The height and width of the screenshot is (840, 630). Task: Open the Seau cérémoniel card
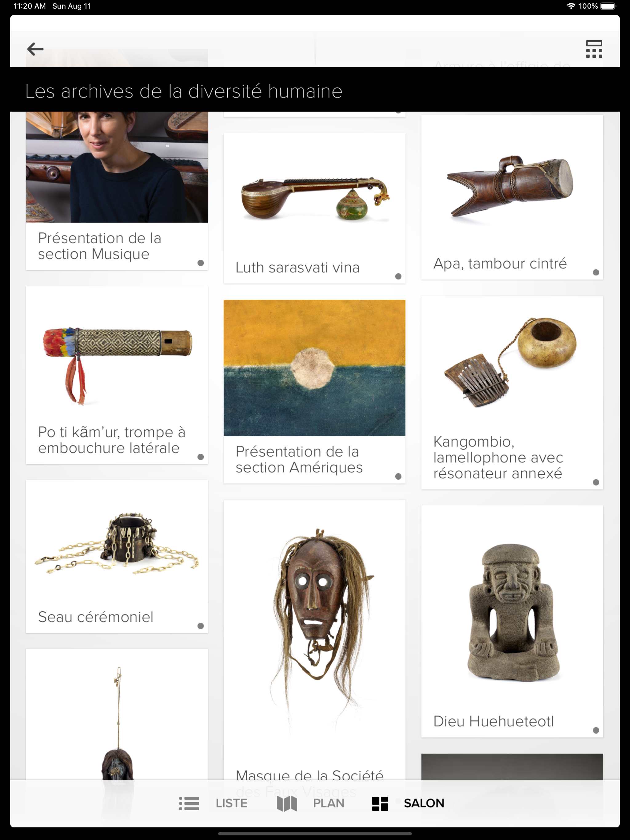(117, 556)
